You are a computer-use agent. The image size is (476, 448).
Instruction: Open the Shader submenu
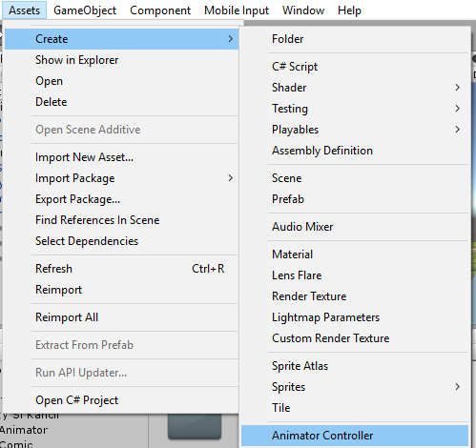(355, 88)
